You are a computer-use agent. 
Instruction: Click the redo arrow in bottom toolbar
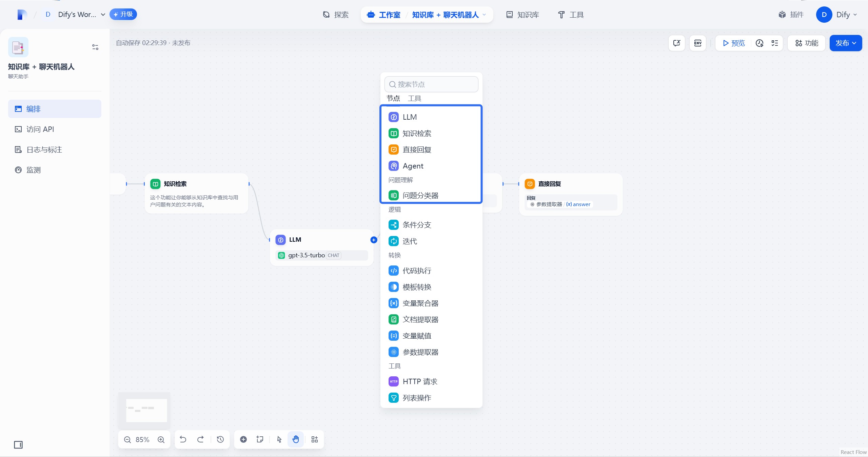201,439
